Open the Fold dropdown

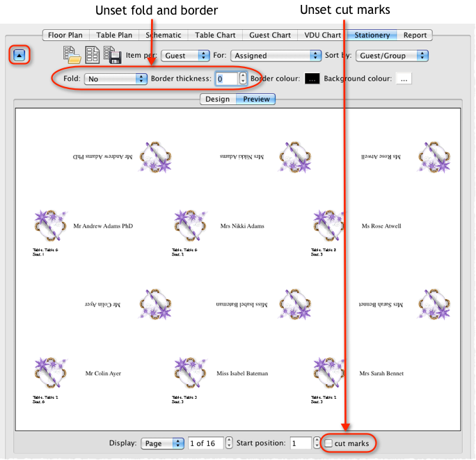(116, 79)
